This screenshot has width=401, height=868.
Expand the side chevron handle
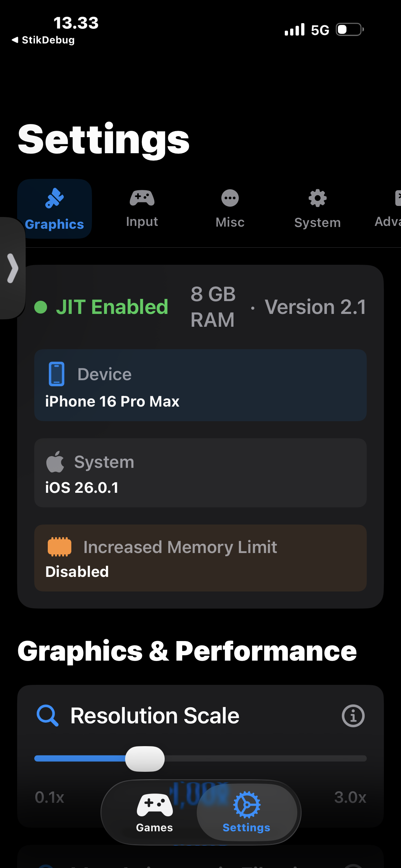12,268
